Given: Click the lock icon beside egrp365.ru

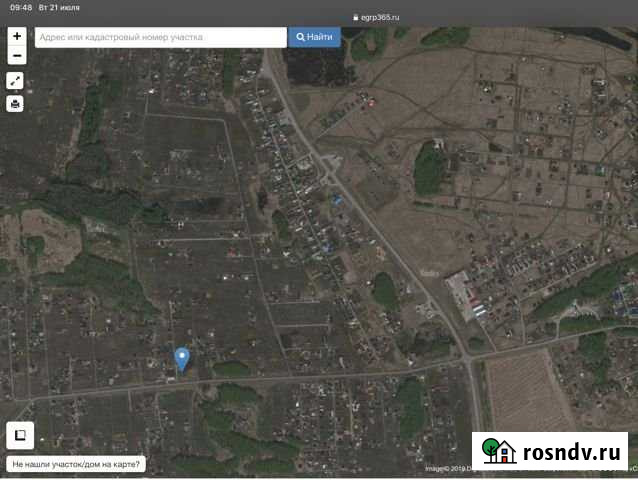Looking at the screenshot, I should pos(354,17).
